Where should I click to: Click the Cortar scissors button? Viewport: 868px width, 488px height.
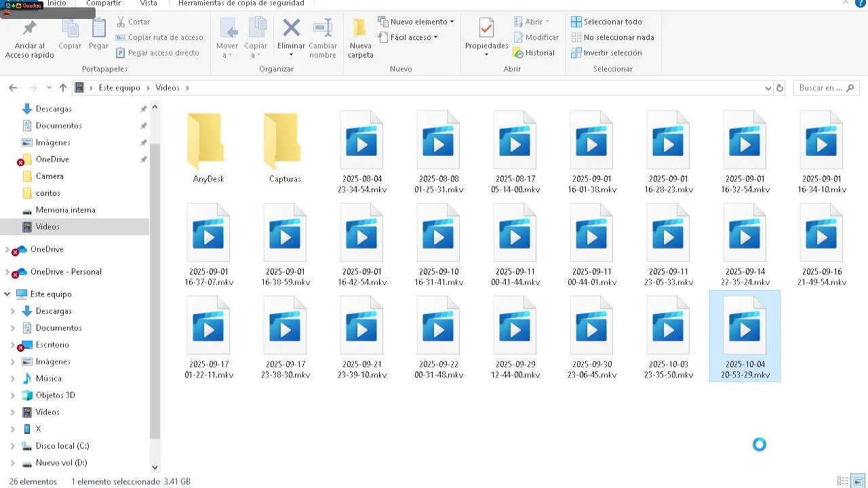coord(133,22)
